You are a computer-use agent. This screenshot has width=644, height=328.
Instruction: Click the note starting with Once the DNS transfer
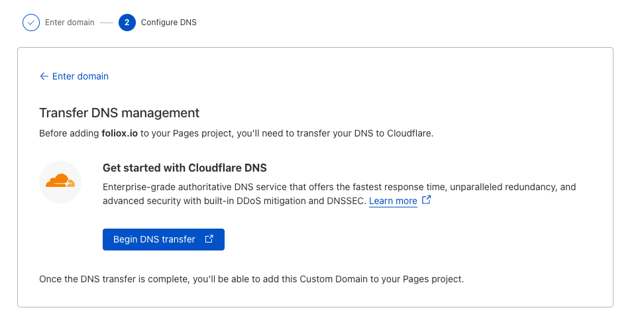coord(251,278)
